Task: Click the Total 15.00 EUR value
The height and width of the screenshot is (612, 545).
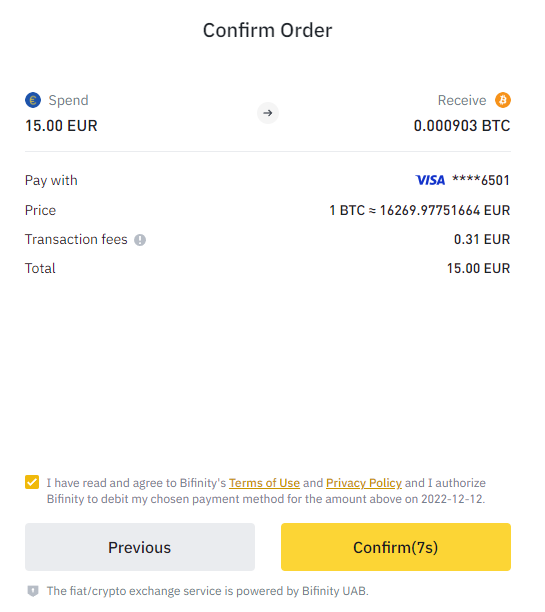Action: tap(479, 269)
